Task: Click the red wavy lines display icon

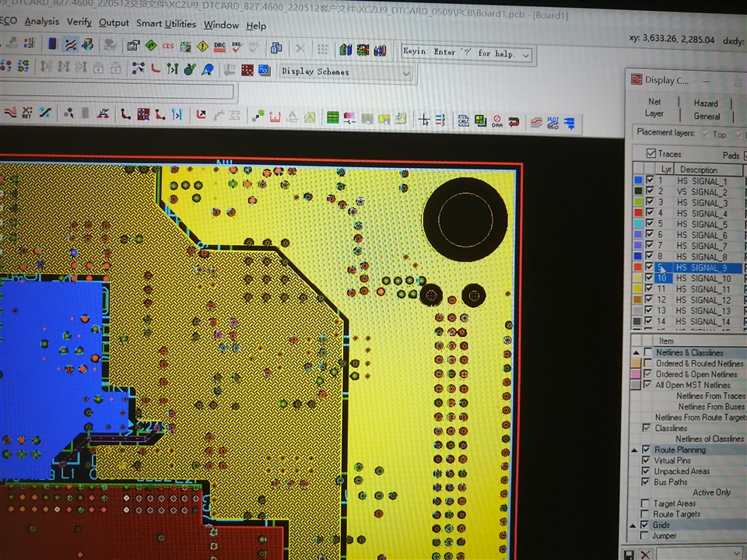Action: (536, 122)
